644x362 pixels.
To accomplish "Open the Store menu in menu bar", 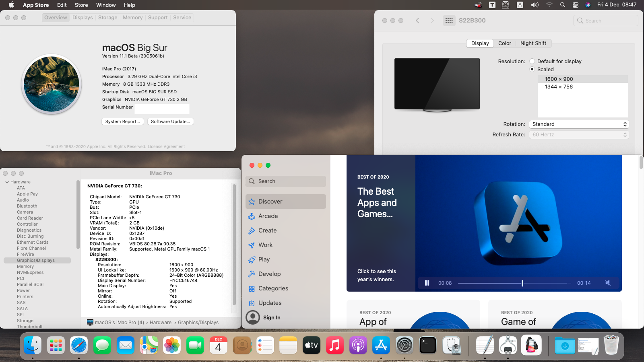I will (x=81, y=5).
